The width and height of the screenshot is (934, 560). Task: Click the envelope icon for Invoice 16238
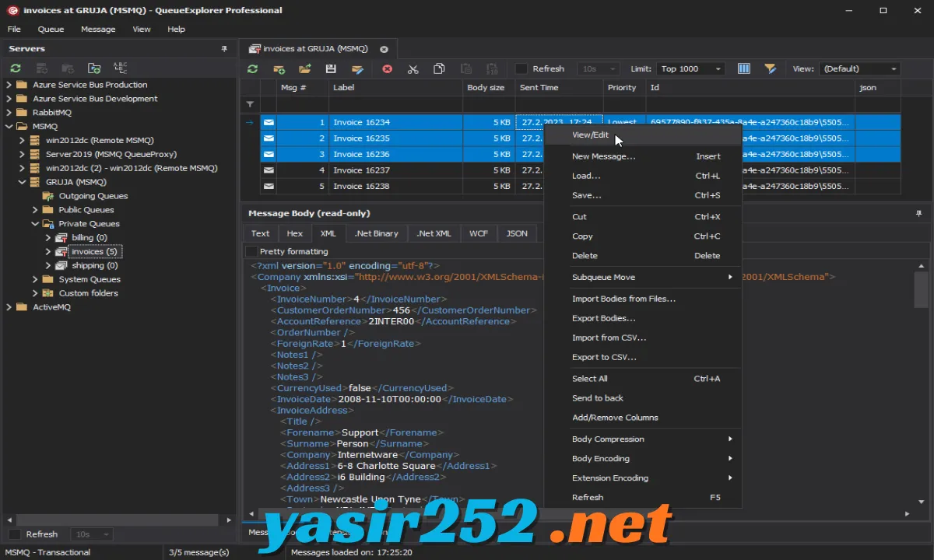269,187
